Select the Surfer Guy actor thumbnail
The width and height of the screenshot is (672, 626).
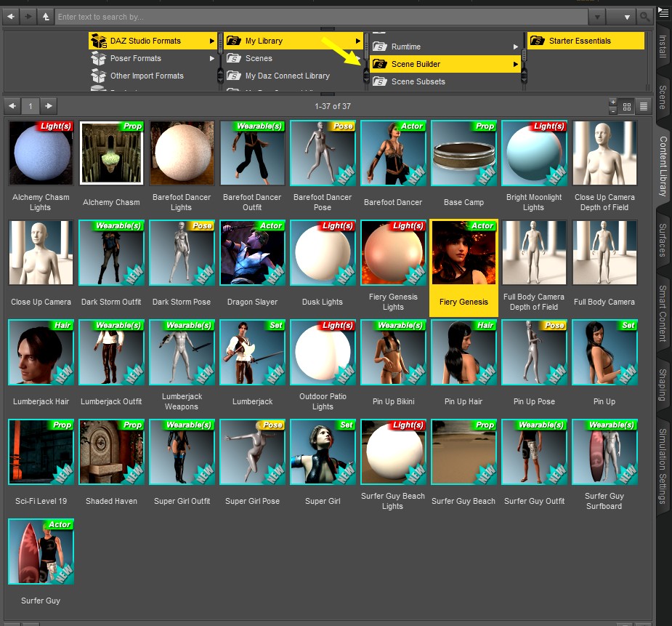pos(41,551)
